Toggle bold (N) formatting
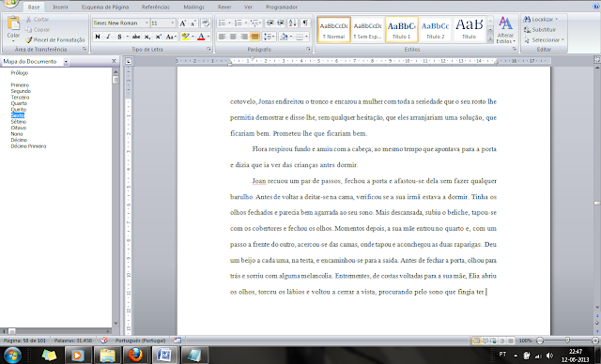This screenshot has height=364, width=601. click(x=98, y=37)
